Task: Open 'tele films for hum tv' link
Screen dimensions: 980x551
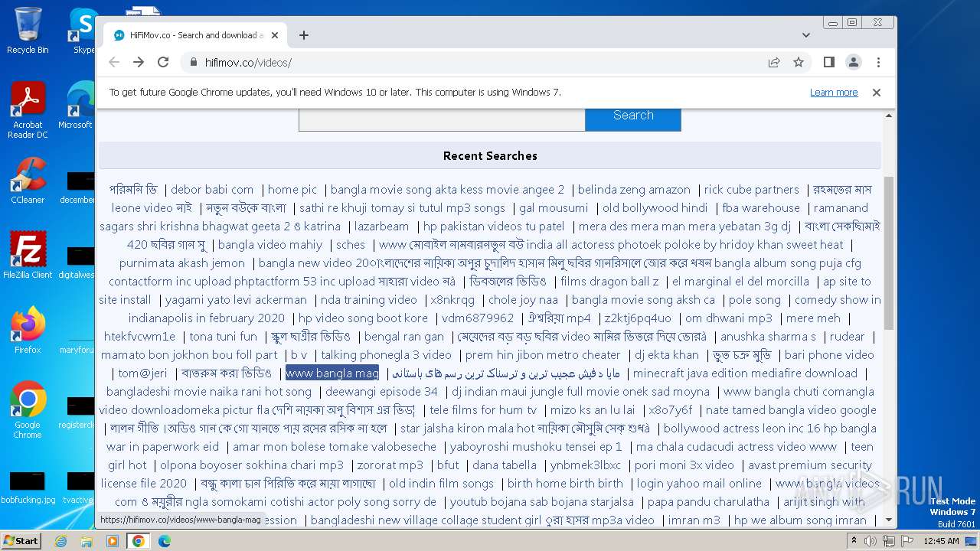Action: pos(483,410)
